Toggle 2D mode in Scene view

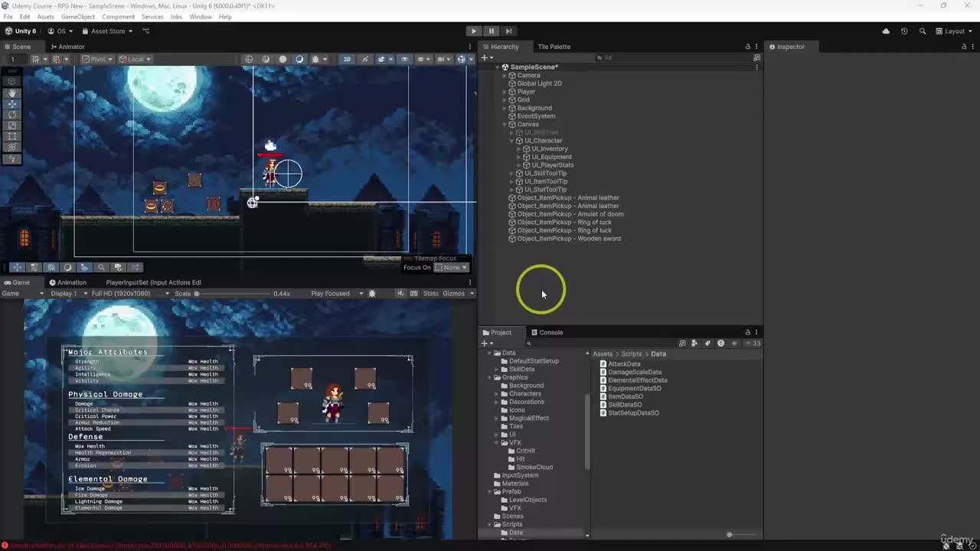pyautogui.click(x=347, y=59)
